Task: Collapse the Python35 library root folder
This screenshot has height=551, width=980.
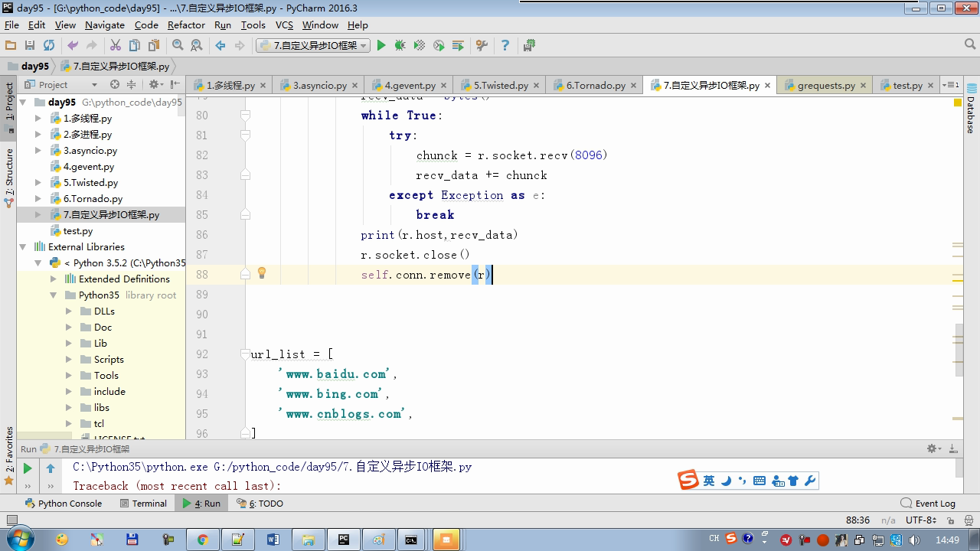Action: (x=54, y=295)
